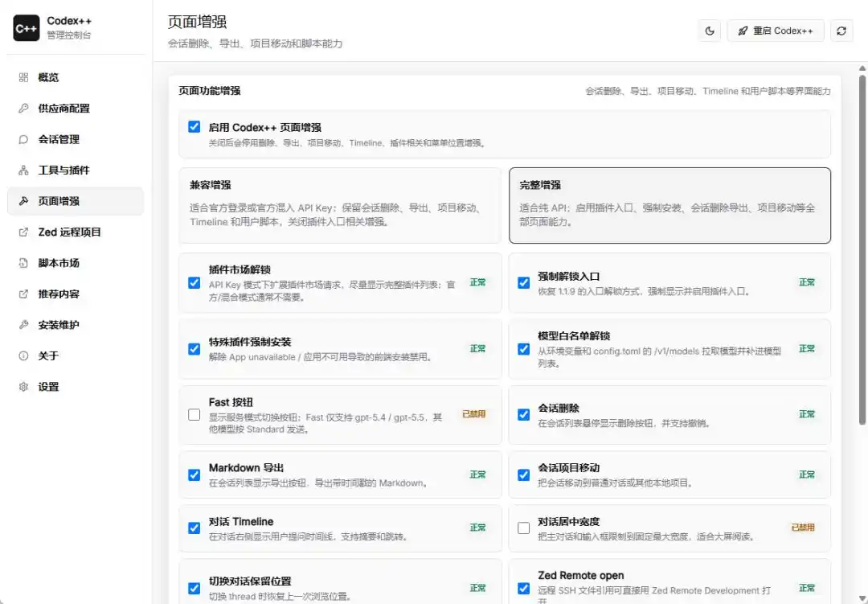Click the chat bubble icon beside 会话管理
868x604 pixels.
(23, 140)
